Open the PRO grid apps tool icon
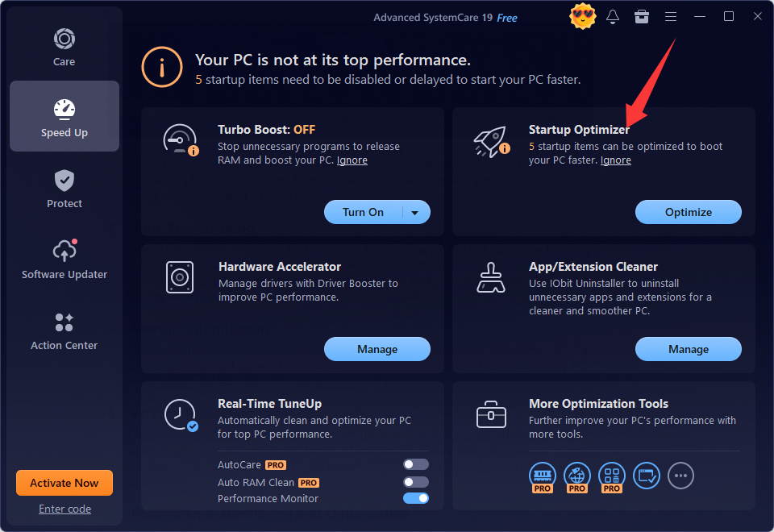This screenshot has height=532, width=774. click(612, 476)
